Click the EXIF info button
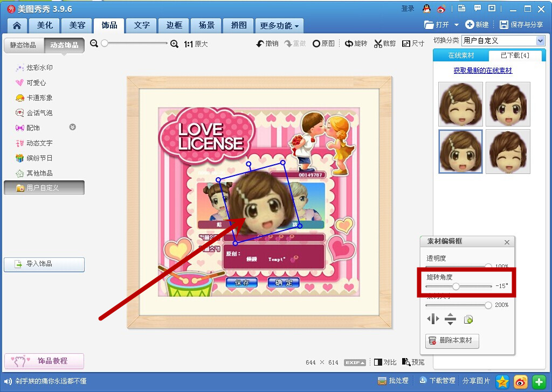Screen dimensions: 552x392 [355, 362]
